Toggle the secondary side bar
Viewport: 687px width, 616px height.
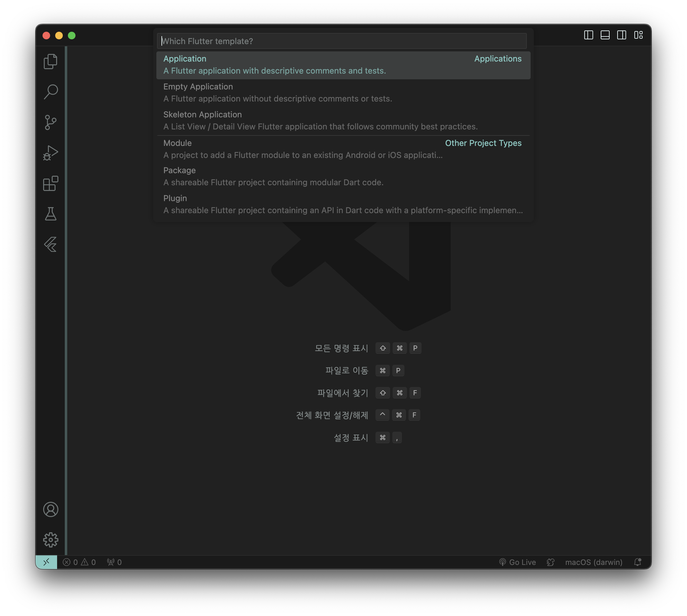(622, 35)
